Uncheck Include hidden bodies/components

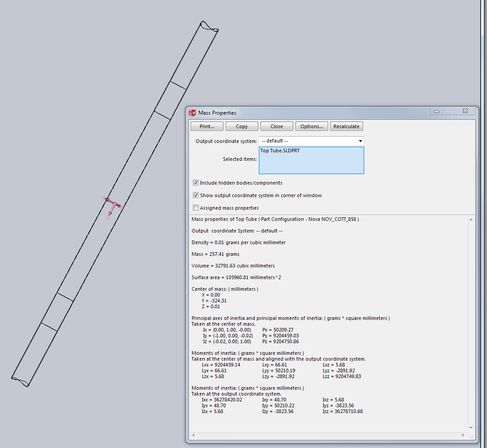click(x=196, y=183)
